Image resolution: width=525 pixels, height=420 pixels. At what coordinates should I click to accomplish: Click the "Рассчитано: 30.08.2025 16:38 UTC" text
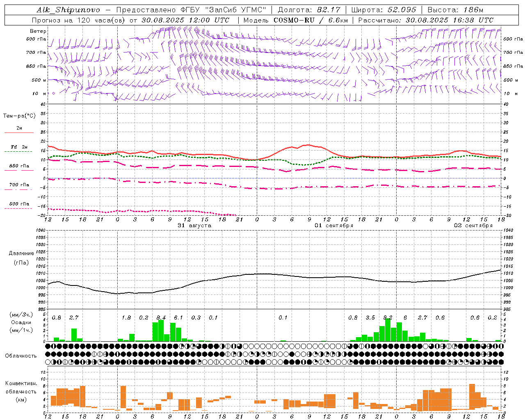click(426, 20)
